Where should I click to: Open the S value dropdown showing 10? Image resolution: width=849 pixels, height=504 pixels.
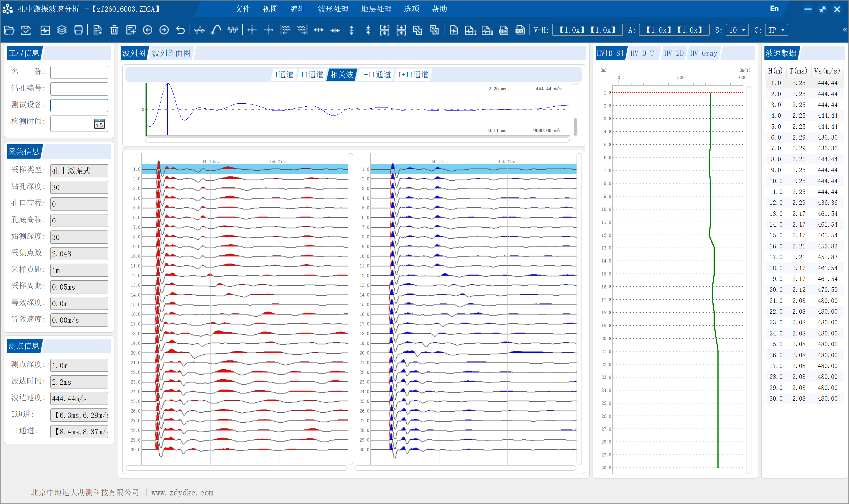pos(737,30)
